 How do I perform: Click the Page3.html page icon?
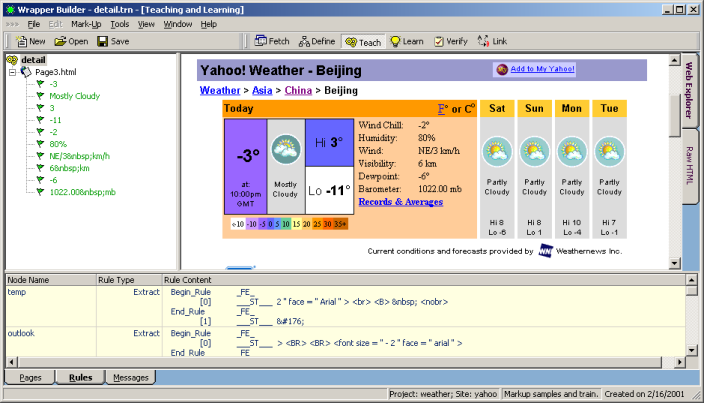pyautogui.click(x=26, y=72)
